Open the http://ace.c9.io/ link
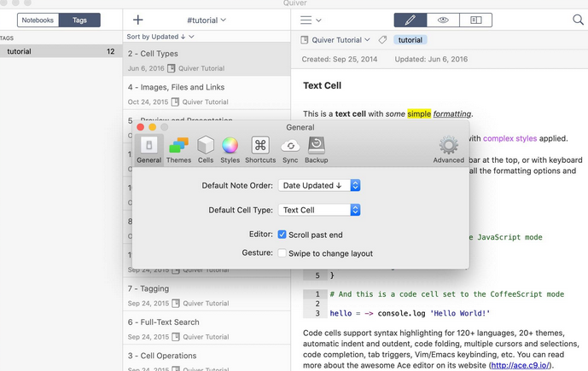This screenshot has width=588, height=371. (520, 365)
